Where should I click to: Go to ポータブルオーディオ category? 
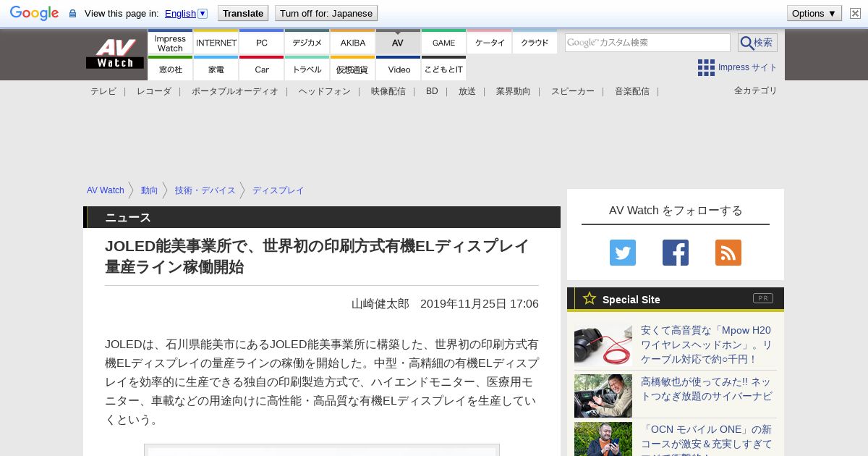[235, 91]
